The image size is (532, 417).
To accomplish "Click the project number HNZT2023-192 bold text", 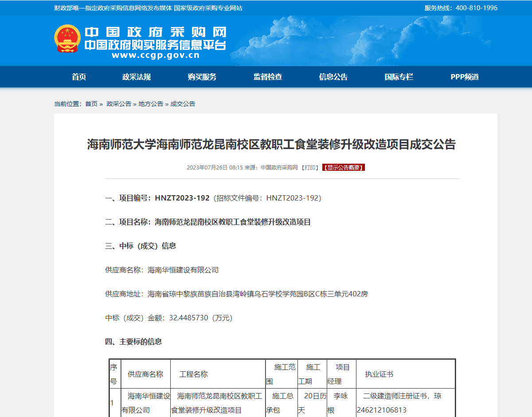I will click(x=182, y=198).
